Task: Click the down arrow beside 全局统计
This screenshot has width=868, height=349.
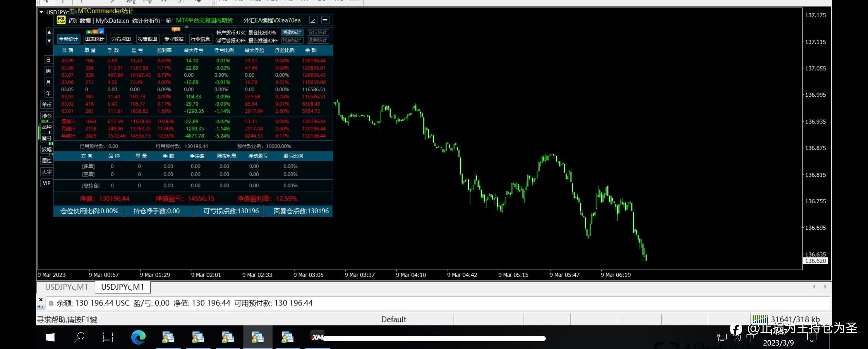Action: coord(49,41)
